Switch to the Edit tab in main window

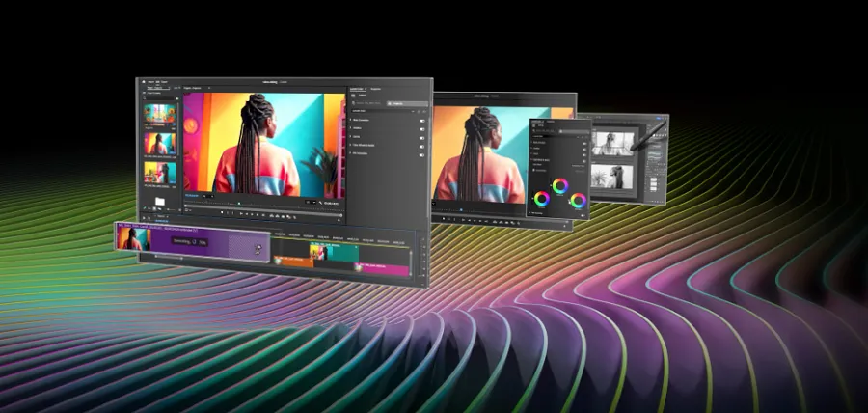coord(158,82)
